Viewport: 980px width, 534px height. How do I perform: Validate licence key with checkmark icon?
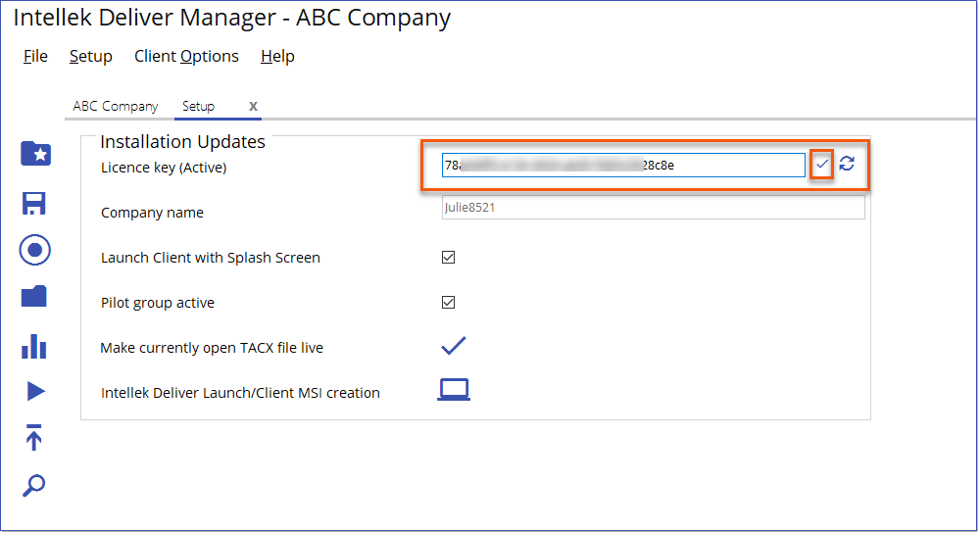(x=822, y=165)
